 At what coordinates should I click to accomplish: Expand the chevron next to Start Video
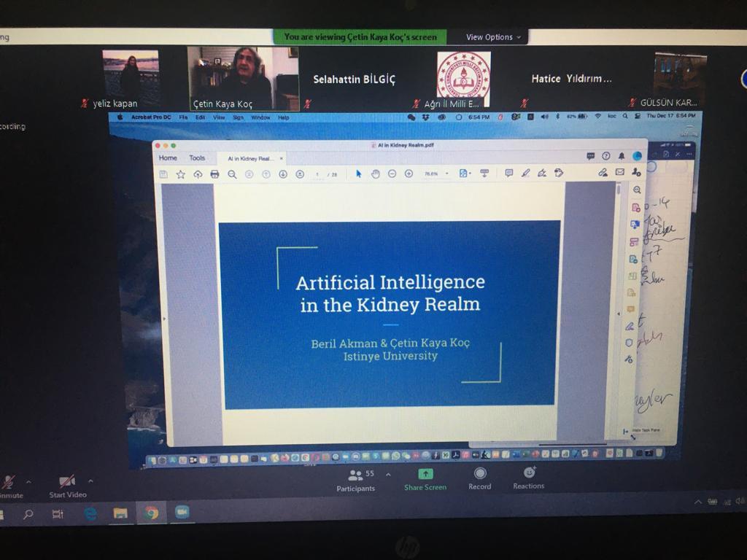point(90,481)
